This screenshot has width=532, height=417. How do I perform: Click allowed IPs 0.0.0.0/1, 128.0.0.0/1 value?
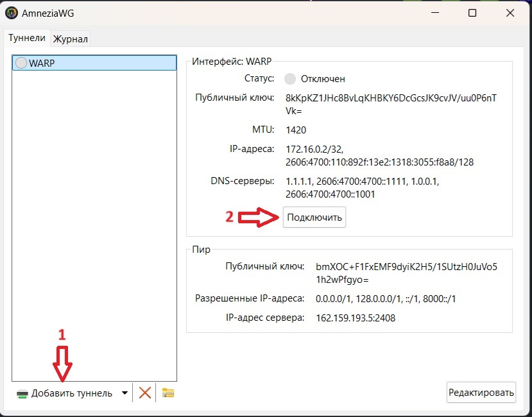coord(386,299)
